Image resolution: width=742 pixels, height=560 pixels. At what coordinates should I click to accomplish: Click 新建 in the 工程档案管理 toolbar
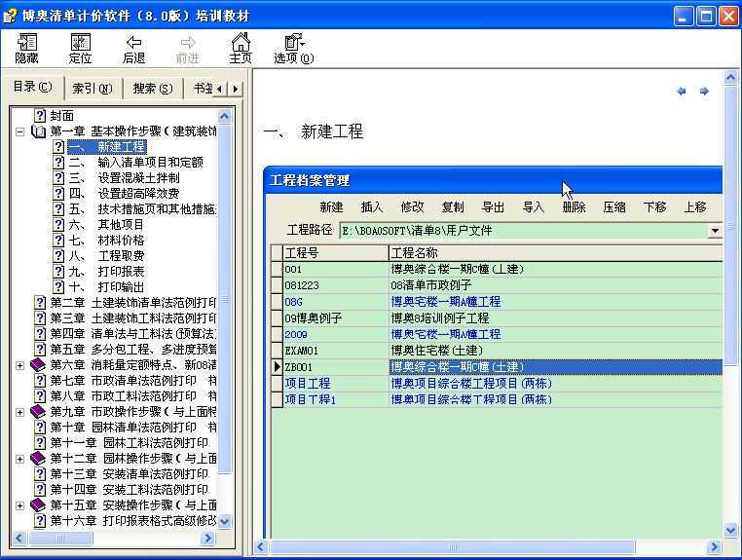[331, 206]
